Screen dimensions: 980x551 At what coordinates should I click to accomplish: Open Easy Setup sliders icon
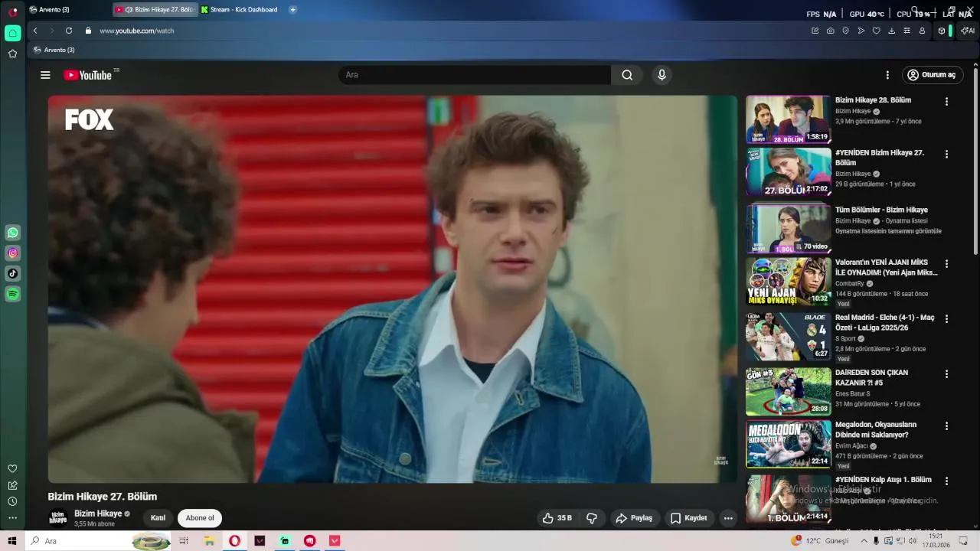[907, 31]
